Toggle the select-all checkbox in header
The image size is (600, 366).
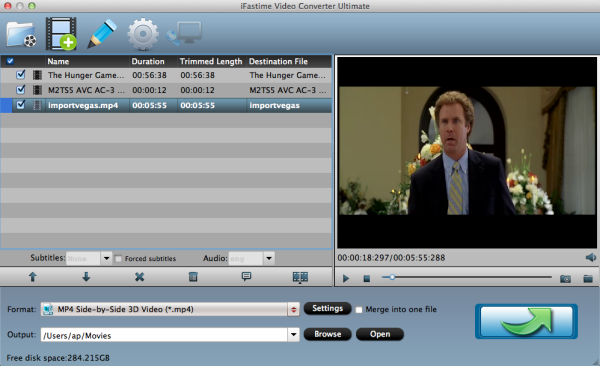tap(10, 61)
